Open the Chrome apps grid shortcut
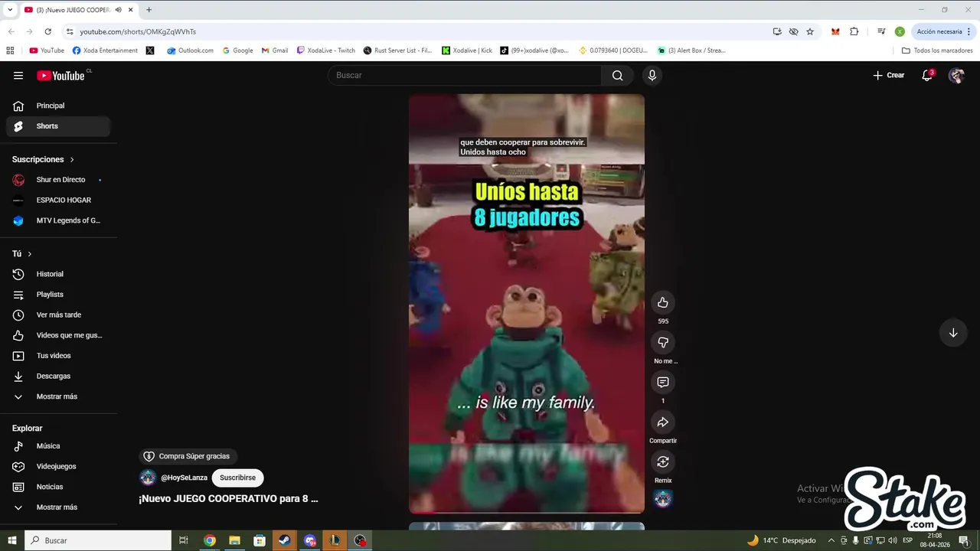The width and height of the screenshot is (980, 551). (x=10, y=51)
